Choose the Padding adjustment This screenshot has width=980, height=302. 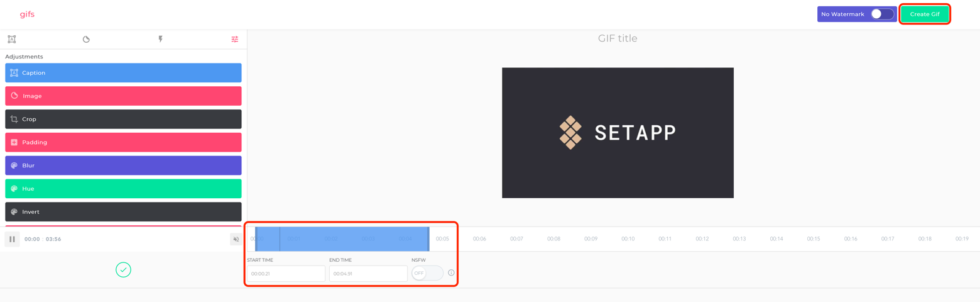click(x=123, y=142)
